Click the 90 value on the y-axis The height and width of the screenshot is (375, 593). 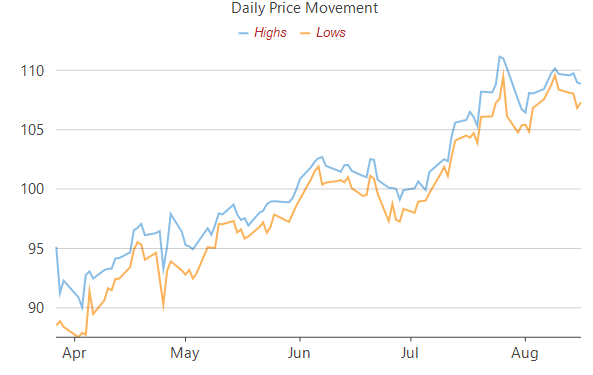[36, 308]
